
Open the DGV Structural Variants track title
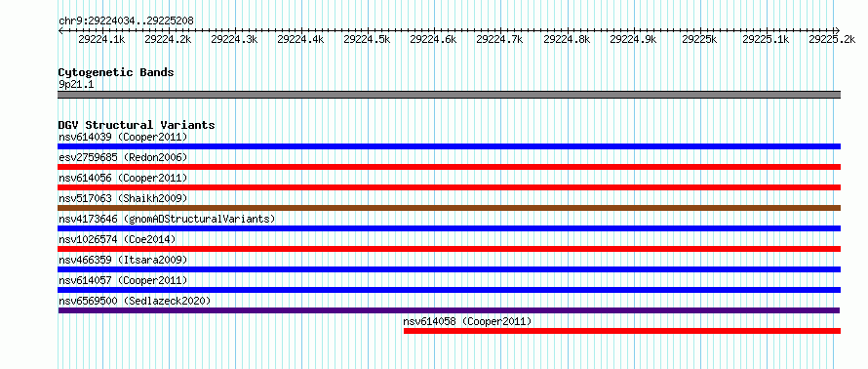[137, 125]
